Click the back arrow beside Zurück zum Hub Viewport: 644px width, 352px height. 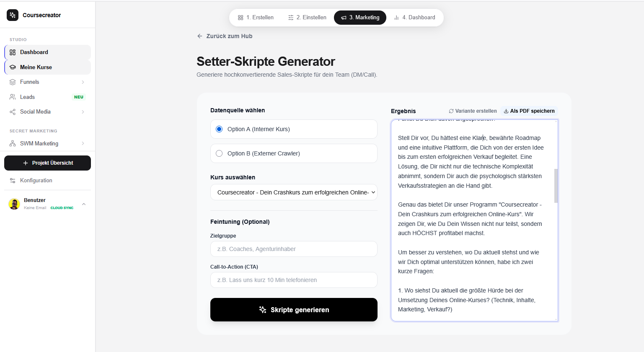(200, 36)
